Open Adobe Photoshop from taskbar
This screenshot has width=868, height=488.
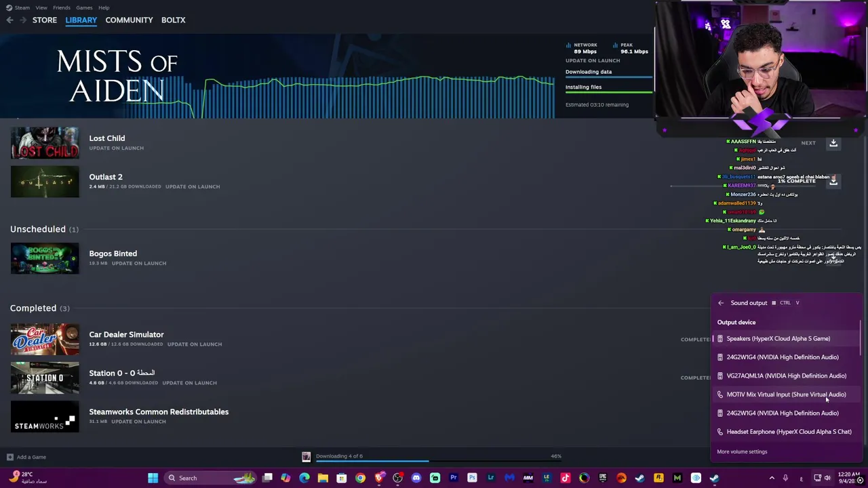tap(472, 478)
